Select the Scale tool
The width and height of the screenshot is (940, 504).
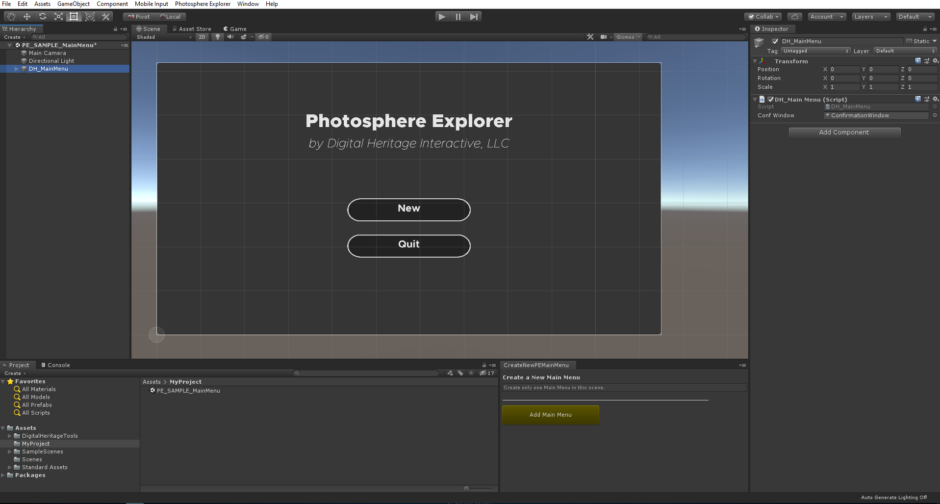pyautogui.click(x=58, y=17)
